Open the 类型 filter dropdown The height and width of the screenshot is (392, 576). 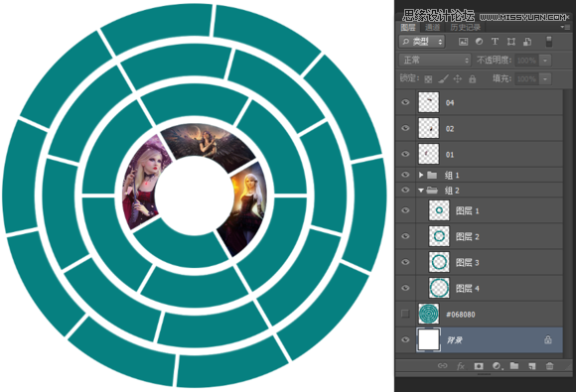pyautogui.click(x=422, y=42)
